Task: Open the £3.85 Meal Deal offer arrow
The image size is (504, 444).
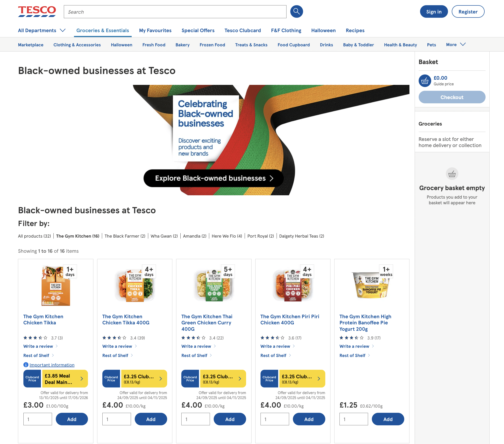Action: tap(82, 378)
